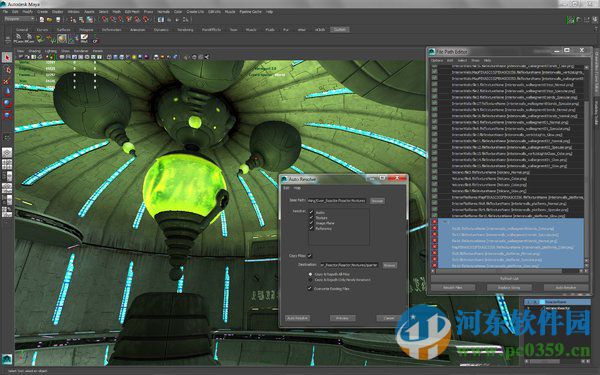Uncheck the Image Plane checkbox in Auto Resolver
Image resolution: width=600 pixels, height=375 pixels.
311,223
